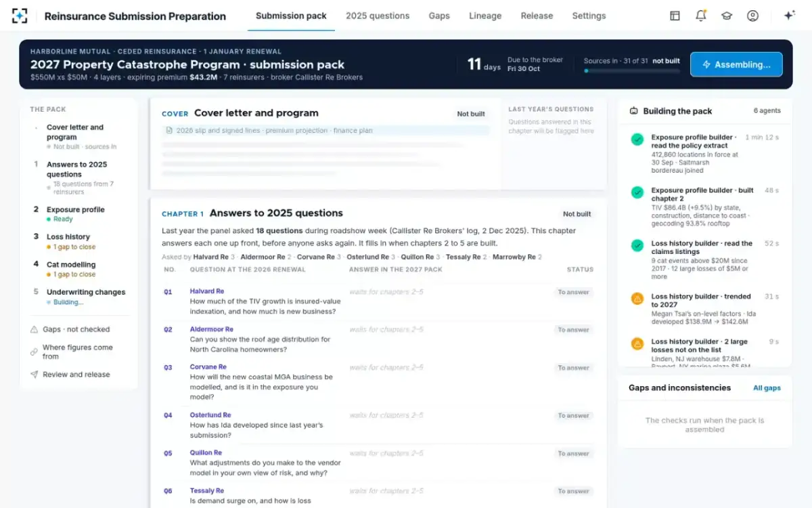Click the To answer status for Q5
The height and width of the screenshot is (508, 812).
pyautogui.click(x=573, y=453)
